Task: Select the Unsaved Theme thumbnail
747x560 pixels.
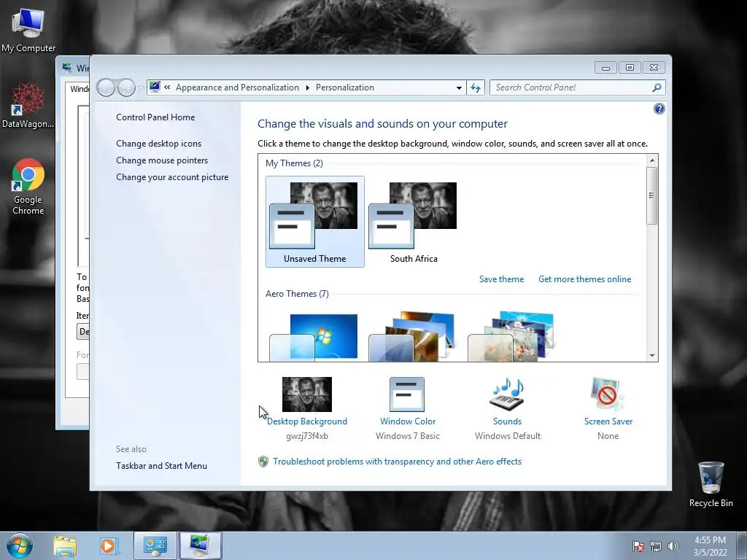Action: pos(315,222)
